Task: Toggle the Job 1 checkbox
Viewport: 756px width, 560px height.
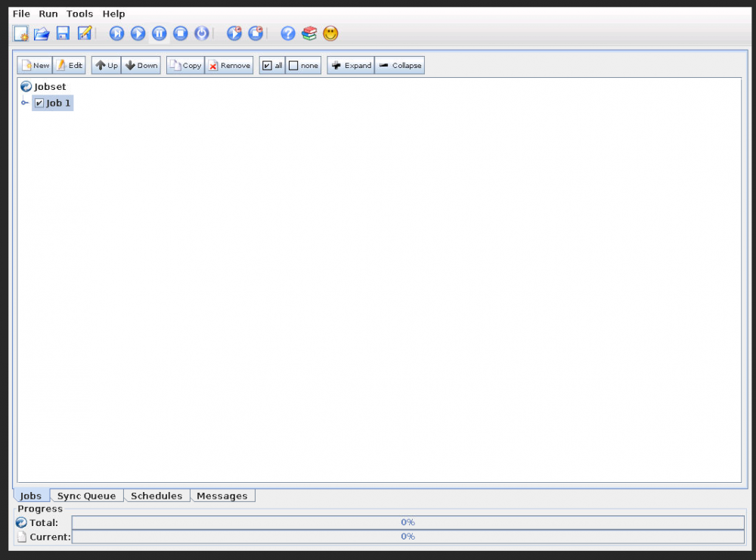Action: [39, 103]
